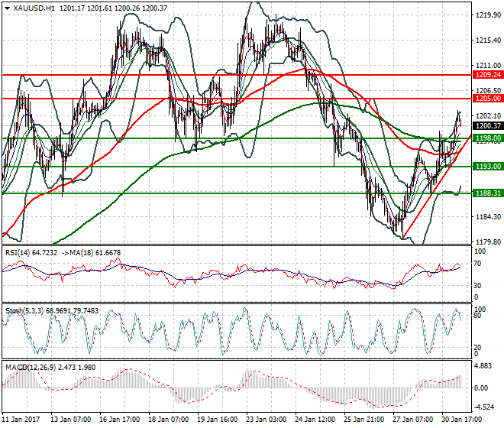Click the 19 Jan 16:00 time label
This screenshot has height=428, width=504.
(x=218, y=420)
